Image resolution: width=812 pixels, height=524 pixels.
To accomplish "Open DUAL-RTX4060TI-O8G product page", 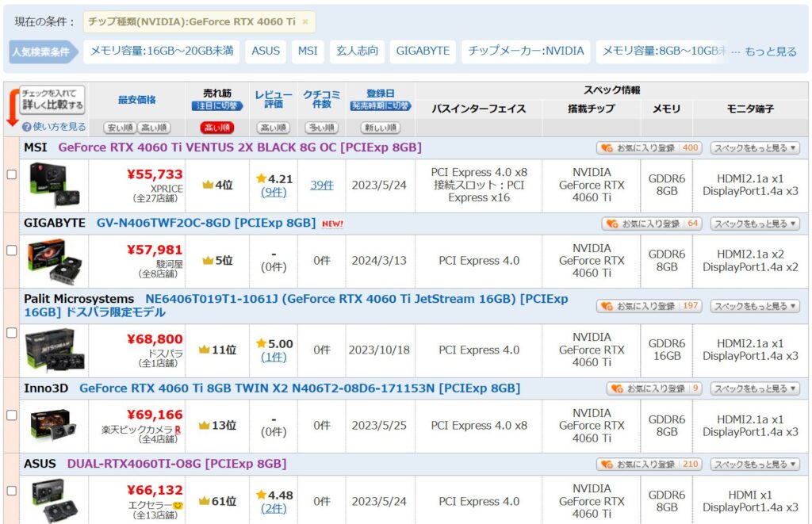I will (x=177, y=464).
